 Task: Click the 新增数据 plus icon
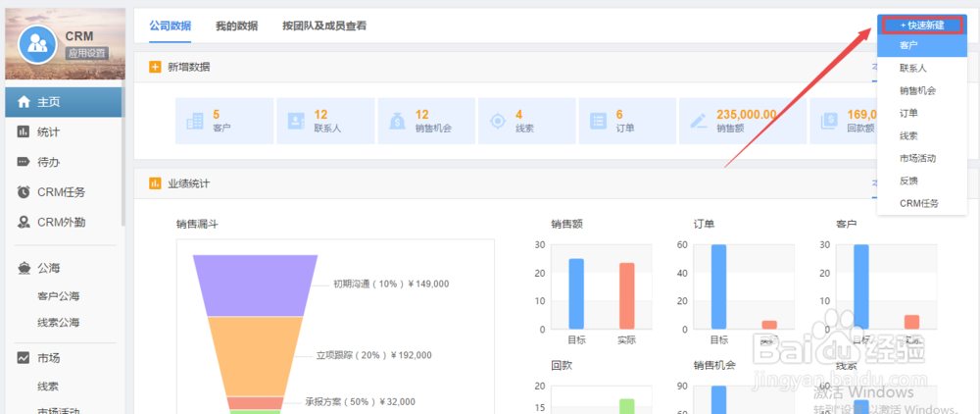pos(155,67)
